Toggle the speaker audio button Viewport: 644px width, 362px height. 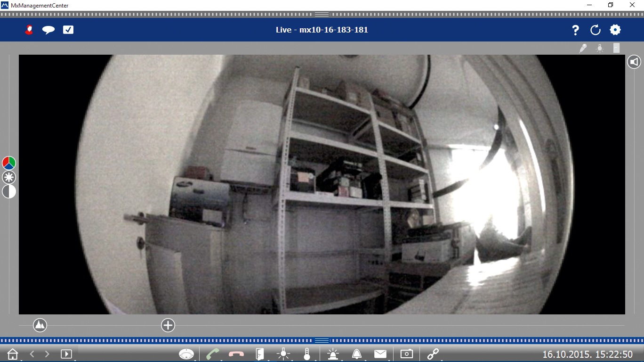pos(634,62)
